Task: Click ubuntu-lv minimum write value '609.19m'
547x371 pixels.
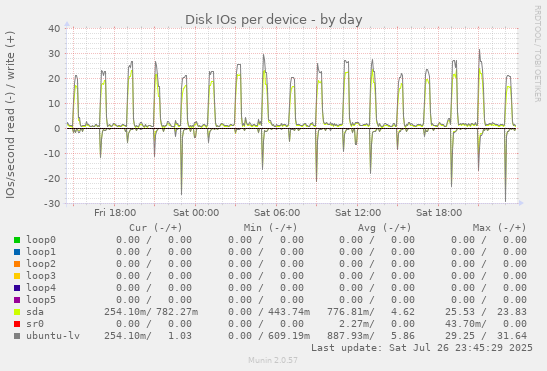Action: 289,335
